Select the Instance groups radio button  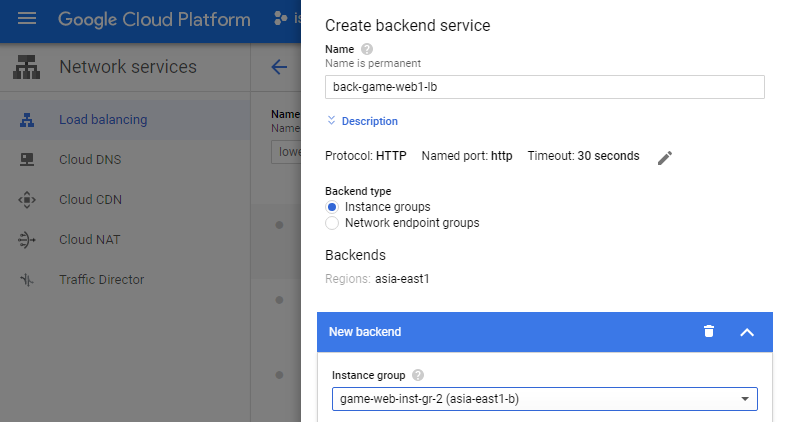coord(332,207)
